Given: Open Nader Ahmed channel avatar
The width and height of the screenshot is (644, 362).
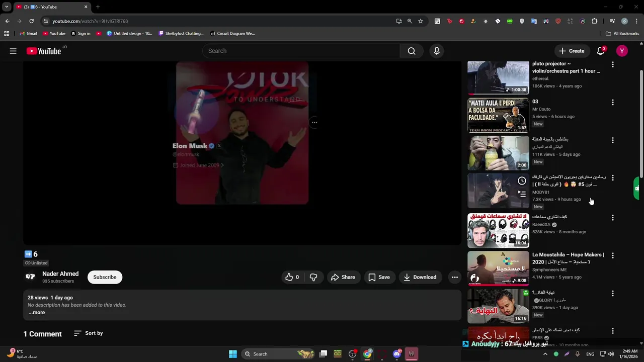Looking at the screenshot, I should pyautogui.click(x=31, y=277).
